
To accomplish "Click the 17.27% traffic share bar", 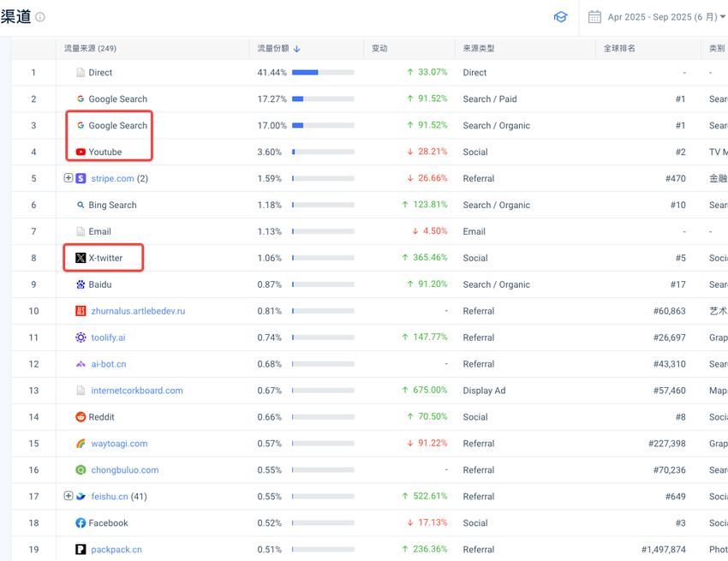I will point(323,98).
